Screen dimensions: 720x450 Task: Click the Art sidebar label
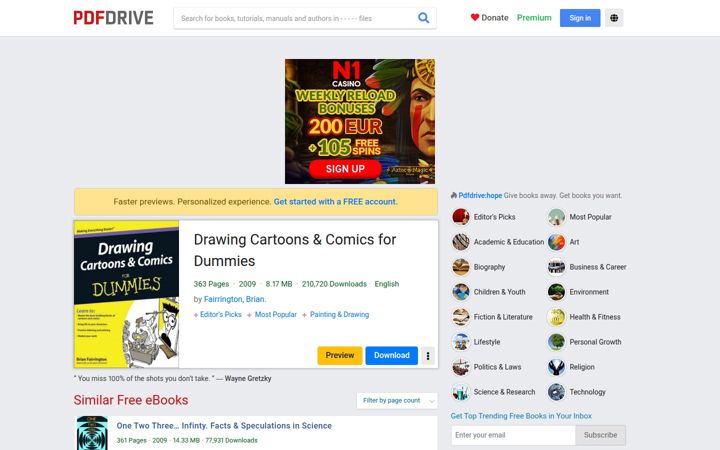pos(574,242)
